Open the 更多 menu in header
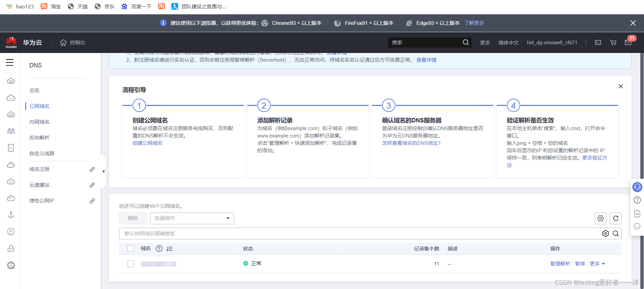This screenshot has width=644, height=289. (x=485, y=43)
